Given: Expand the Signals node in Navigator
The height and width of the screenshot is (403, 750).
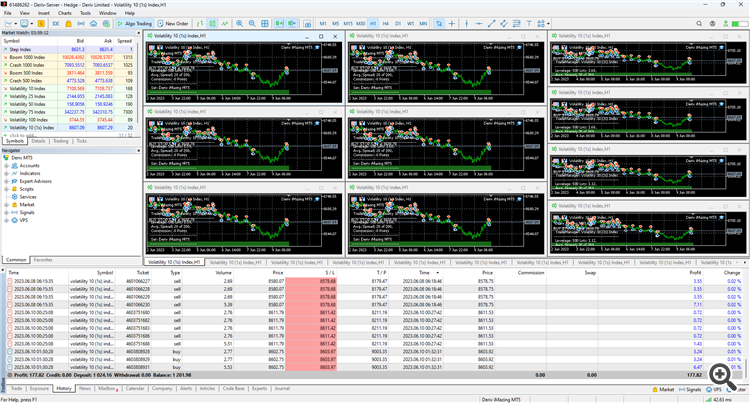Looking at the screenshot, I should tap(7, 212).
